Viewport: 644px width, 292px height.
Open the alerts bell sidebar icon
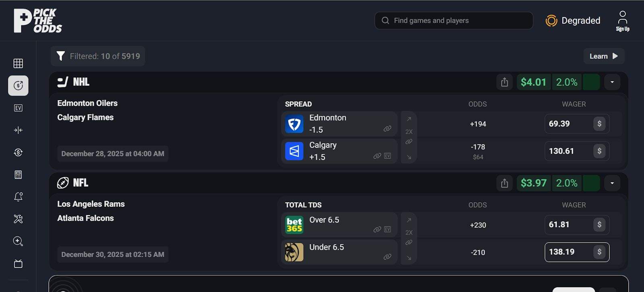coord(18,197)
